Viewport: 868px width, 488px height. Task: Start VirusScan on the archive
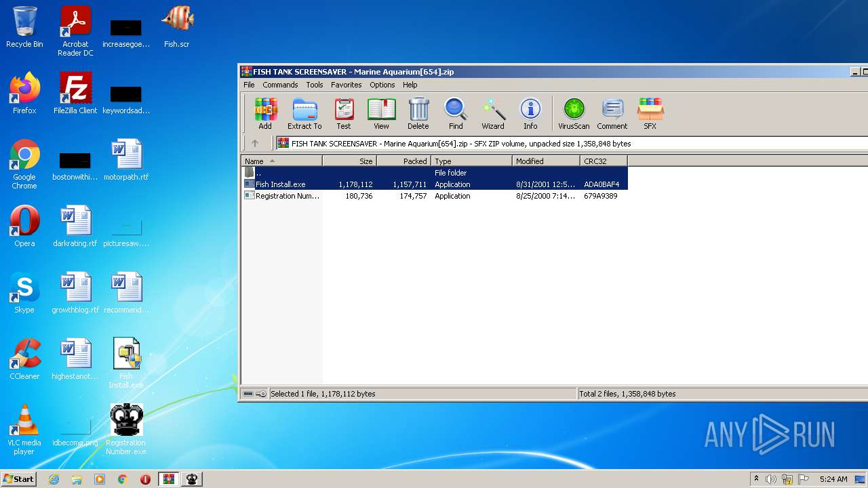click(x=574, y=114)
